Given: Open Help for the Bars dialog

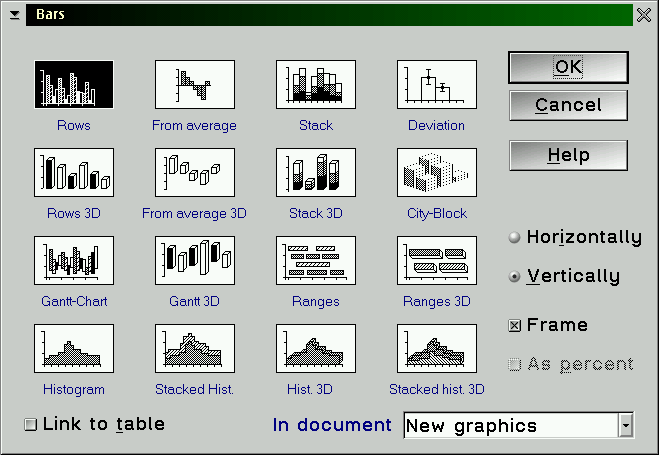Looking at the screenshot, I should (568, 155).
